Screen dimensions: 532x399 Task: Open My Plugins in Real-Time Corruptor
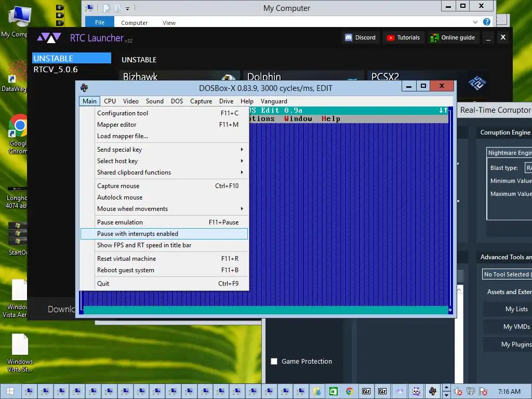point(508,344)
